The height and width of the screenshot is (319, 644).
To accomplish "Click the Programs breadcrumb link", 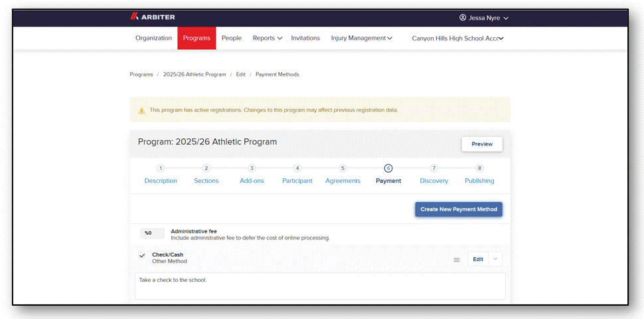I will pos(141,74).
